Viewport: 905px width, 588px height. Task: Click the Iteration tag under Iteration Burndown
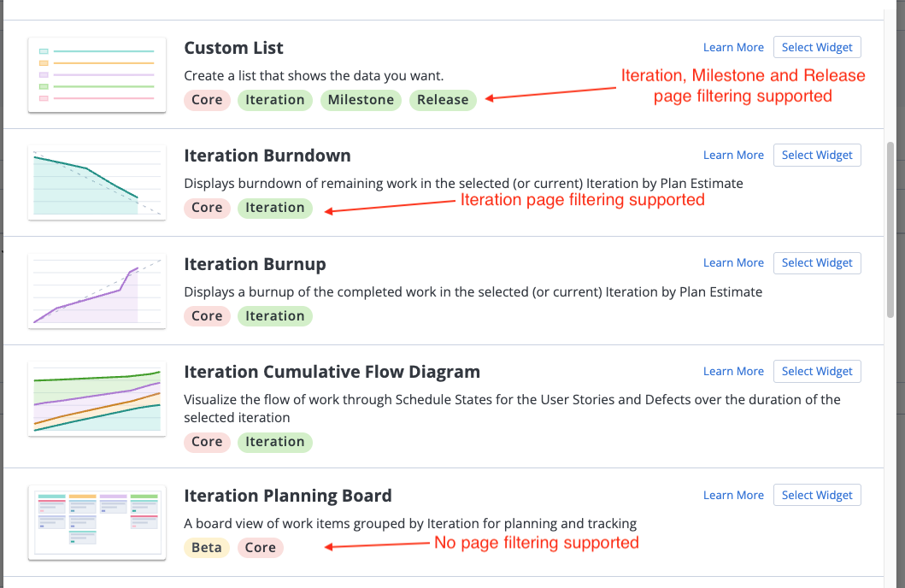pos(274,208)
